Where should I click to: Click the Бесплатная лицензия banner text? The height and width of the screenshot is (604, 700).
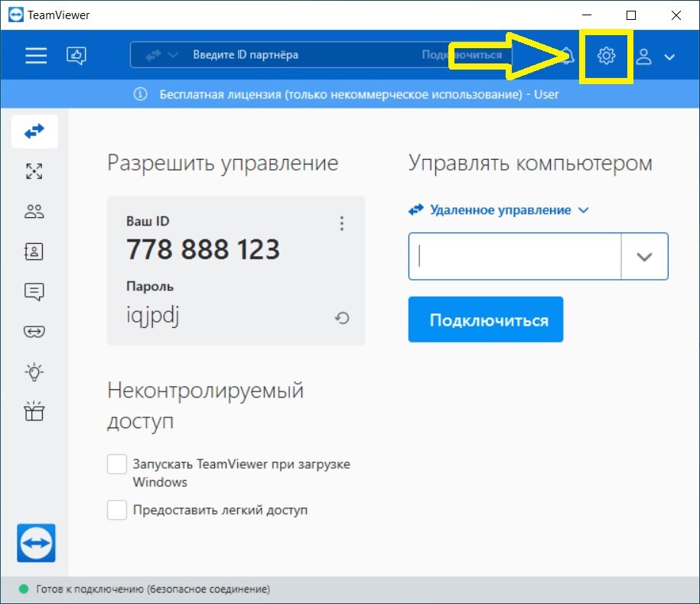pos(359,94)
